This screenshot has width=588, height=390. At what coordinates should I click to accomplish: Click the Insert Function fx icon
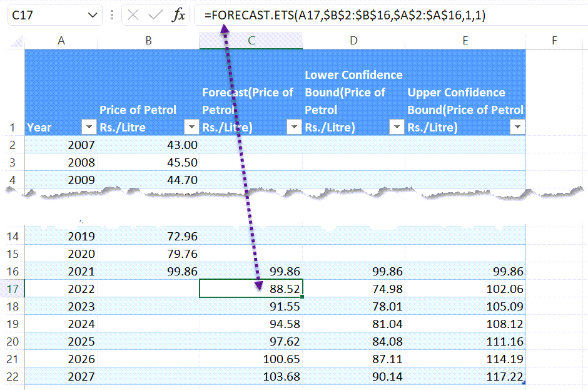click(x=178, y=15)
